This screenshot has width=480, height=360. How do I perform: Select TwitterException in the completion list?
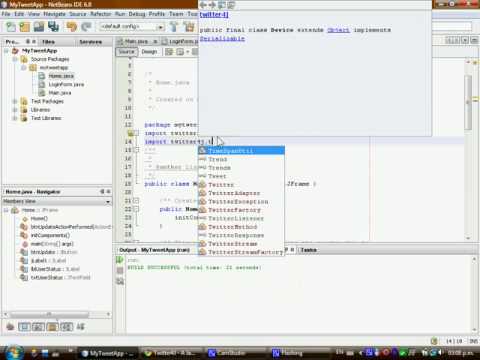241,202
